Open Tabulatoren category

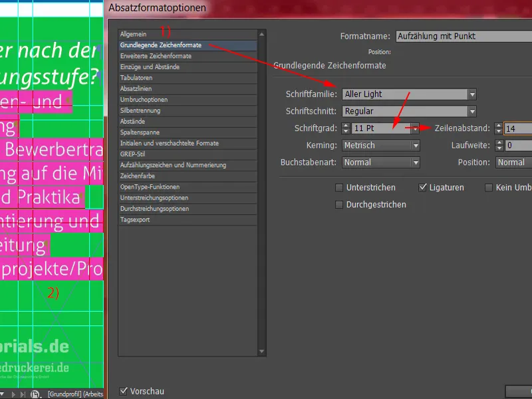point(188,78)
